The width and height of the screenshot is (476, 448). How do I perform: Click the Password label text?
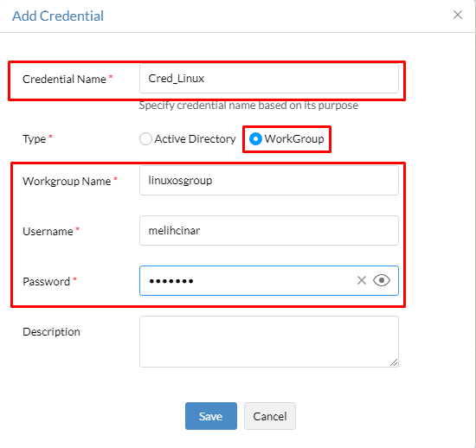coord(47,281)
